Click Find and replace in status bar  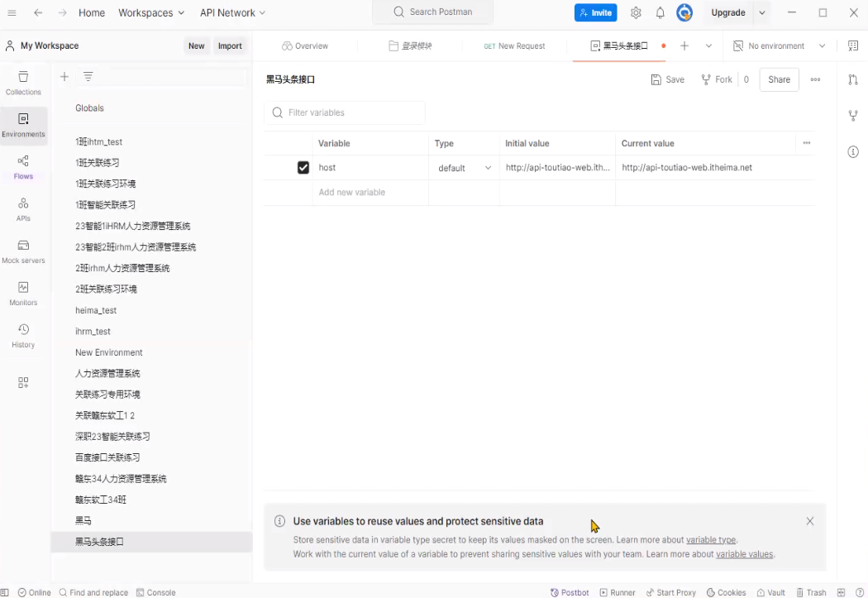[x=93, y=592]
